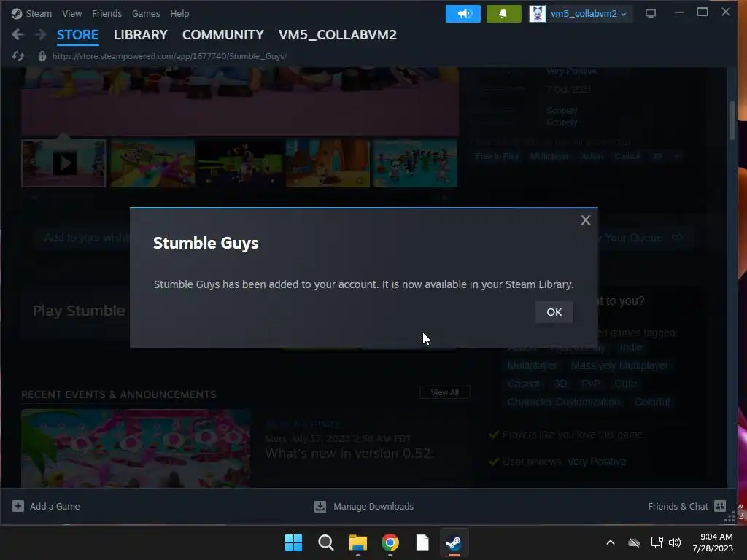Open the green notifications bell
The image size is (747, 560).
click(503, 14)
